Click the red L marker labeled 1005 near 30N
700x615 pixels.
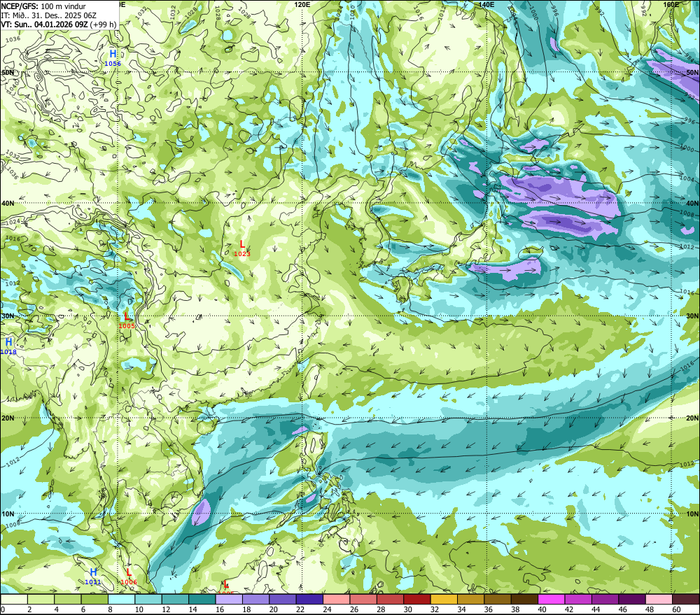[x=127, y=317]
